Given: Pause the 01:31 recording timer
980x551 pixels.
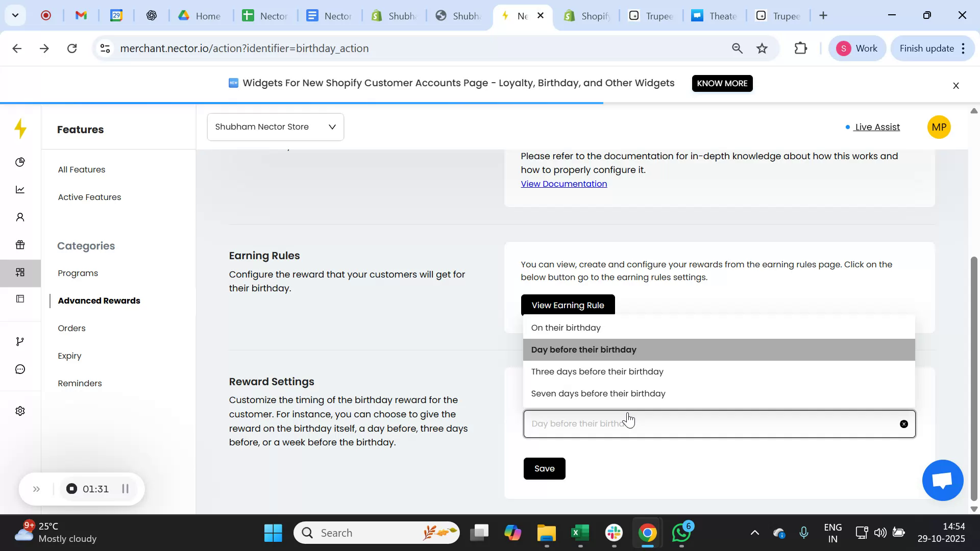Looking at the screenshot, I should click(126, 488).
